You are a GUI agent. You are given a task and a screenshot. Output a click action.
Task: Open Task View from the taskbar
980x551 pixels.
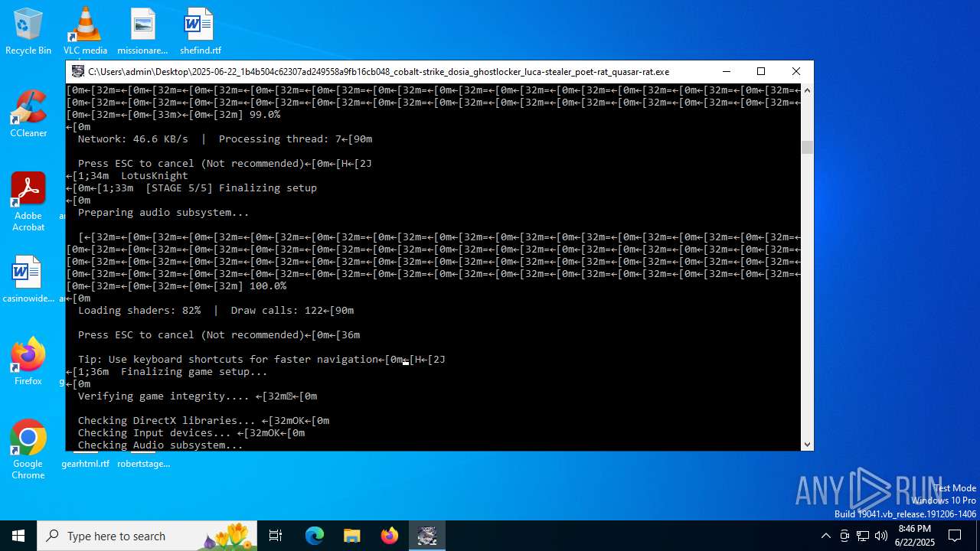pyautogui.click(x=276, y=536)
